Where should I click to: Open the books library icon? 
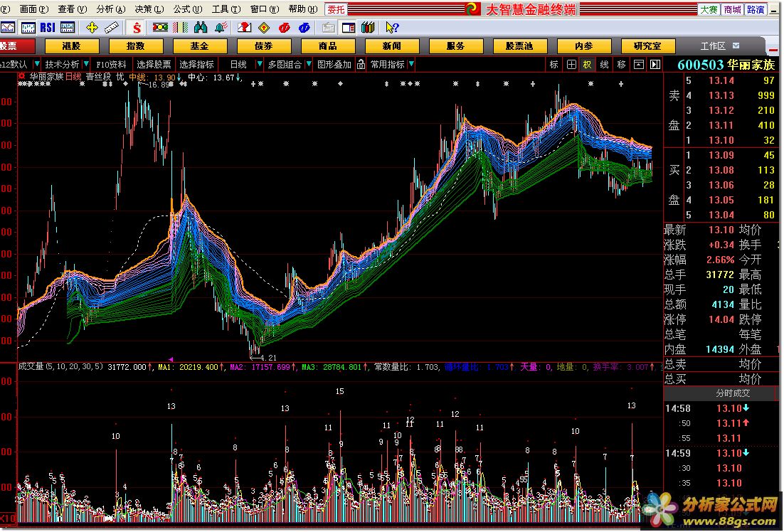368,28
